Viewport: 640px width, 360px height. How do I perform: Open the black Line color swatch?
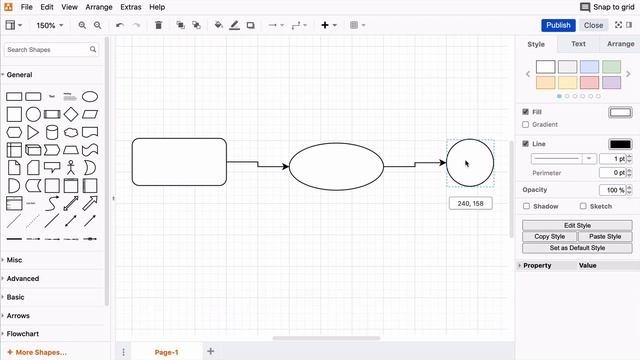(x=620, y=144)
